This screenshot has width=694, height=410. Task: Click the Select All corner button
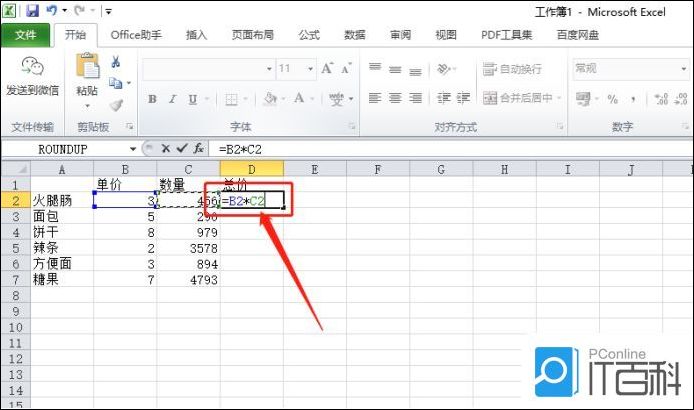15,169
